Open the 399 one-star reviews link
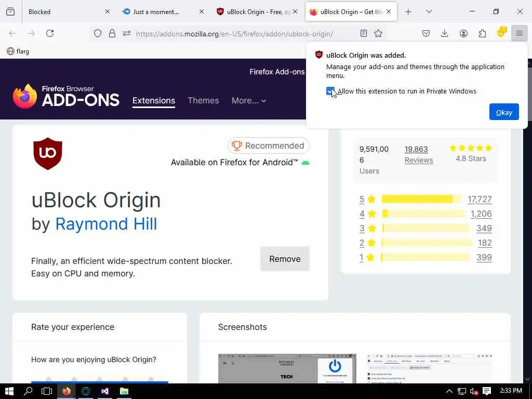The width and height of the screenshot is (532, 399). (x=484, y=258)
